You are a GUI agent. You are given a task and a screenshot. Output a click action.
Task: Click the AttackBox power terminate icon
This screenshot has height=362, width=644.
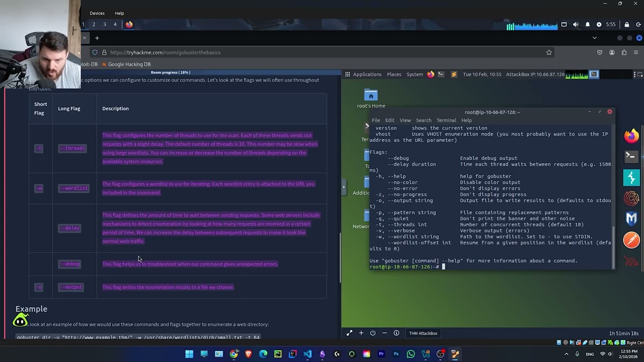click(373, 333)
